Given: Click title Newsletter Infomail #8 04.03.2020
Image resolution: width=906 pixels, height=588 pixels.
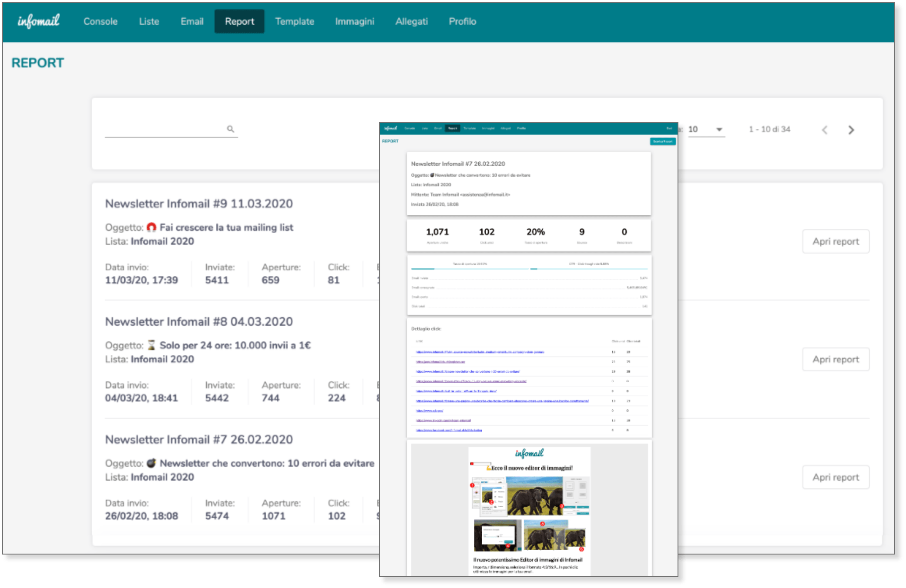Looking at the screenshot, I should pyautogui.click(x=199, y=321).
